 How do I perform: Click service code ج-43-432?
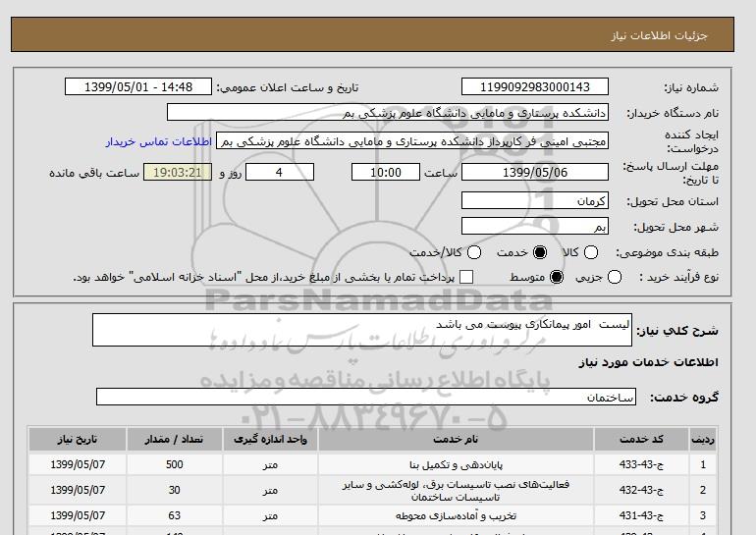[x=641, y=490]
